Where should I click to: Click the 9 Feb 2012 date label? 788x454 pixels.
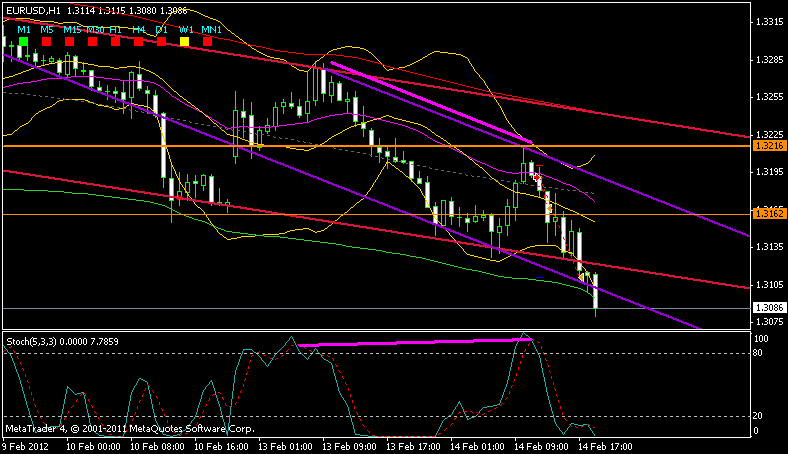tap(25, 446)
